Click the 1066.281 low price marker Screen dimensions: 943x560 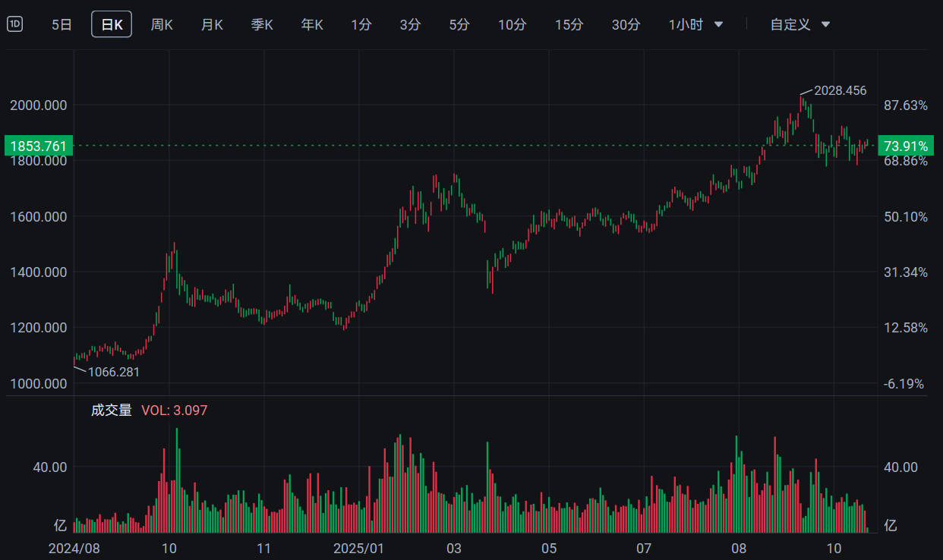[114, 372]
